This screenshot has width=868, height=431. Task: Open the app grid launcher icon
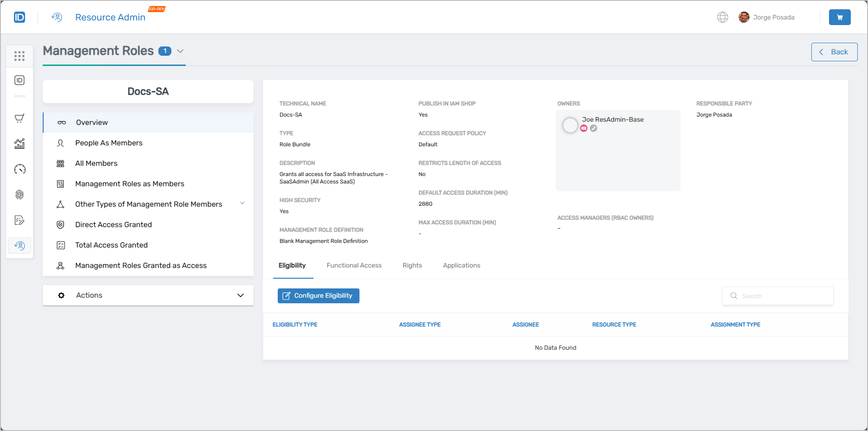(x=19, y=56)
